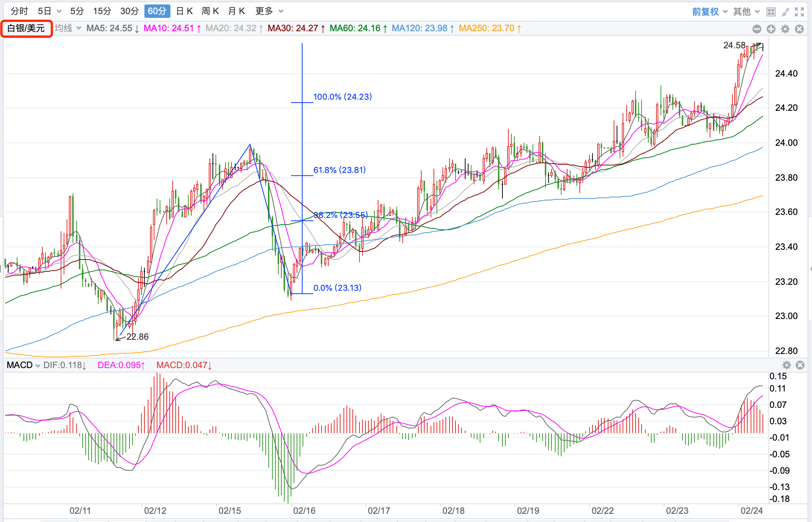The height and width of the screenshot is (522, 812).
Task: Select the 分时 chart tab
Action: [x=19, y=11]
